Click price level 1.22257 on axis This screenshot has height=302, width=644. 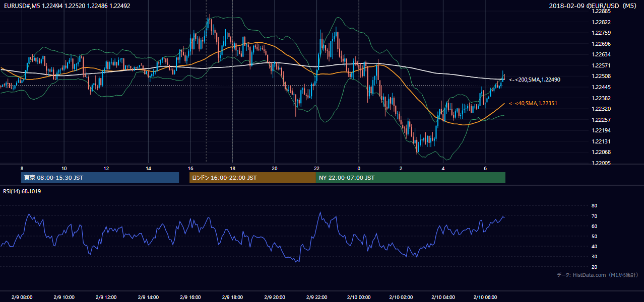[601, 120]
